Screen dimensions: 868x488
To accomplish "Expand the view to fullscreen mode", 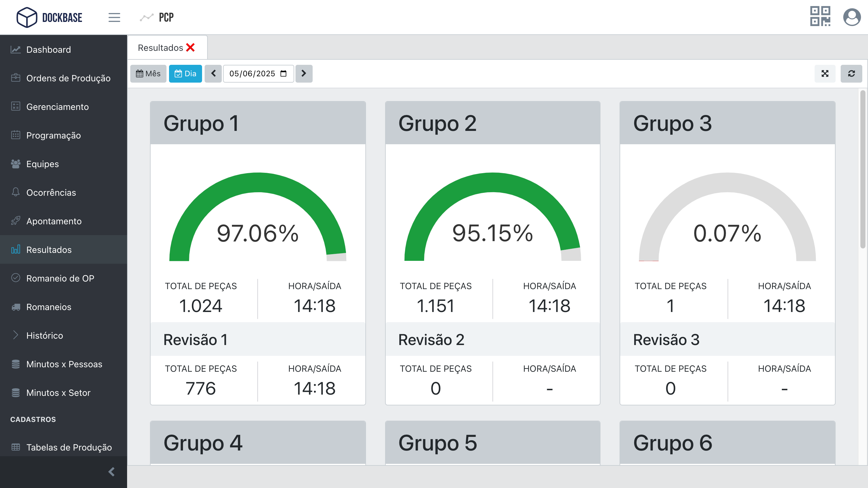I will [825, 73].
